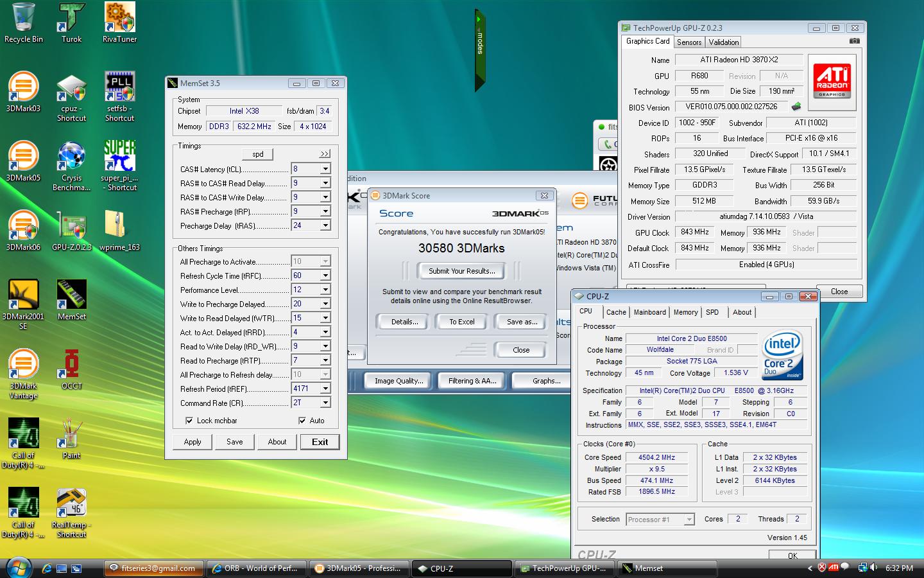This screenshot has height=578, width=924.
Task: Select Crysis Benchmark desktop icon
Action: point(71,166)
